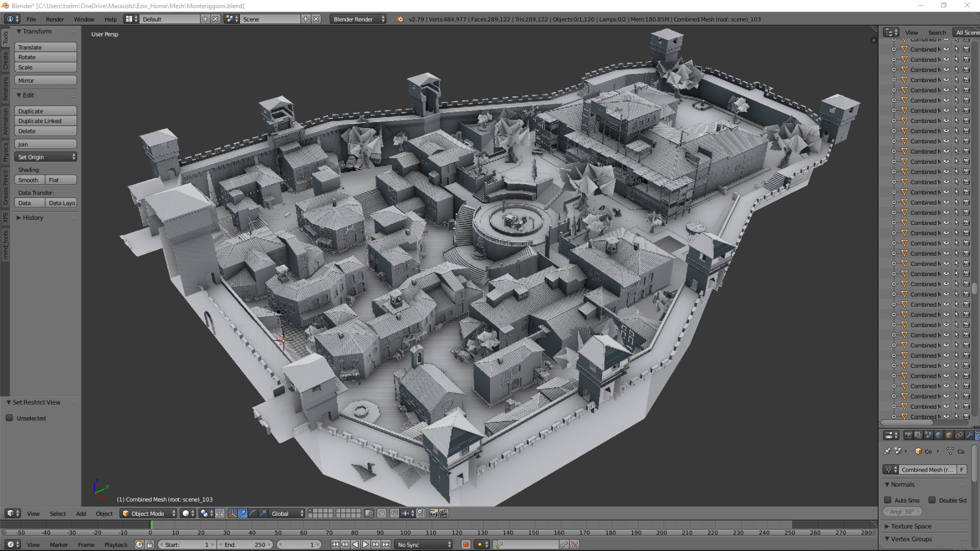This screenshot has width=980, height=551.
Task: Click the Translate button
Action: click(x=45, y=48)
